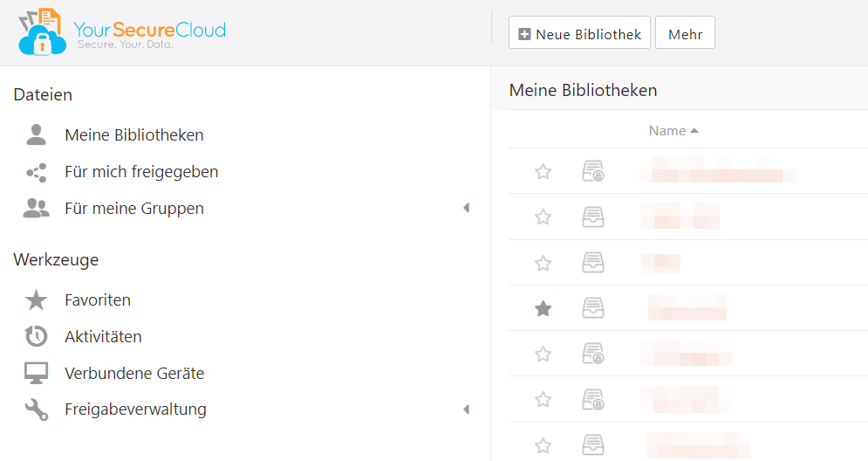Click the share icon for Für mich freigegeben
868x461 pixels.
[37, 172]
